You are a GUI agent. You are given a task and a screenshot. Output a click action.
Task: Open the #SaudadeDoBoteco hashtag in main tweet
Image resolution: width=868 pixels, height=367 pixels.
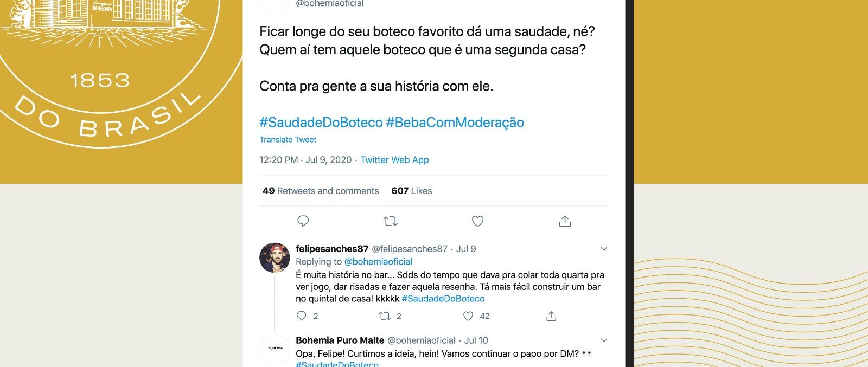tap(321, 123)
